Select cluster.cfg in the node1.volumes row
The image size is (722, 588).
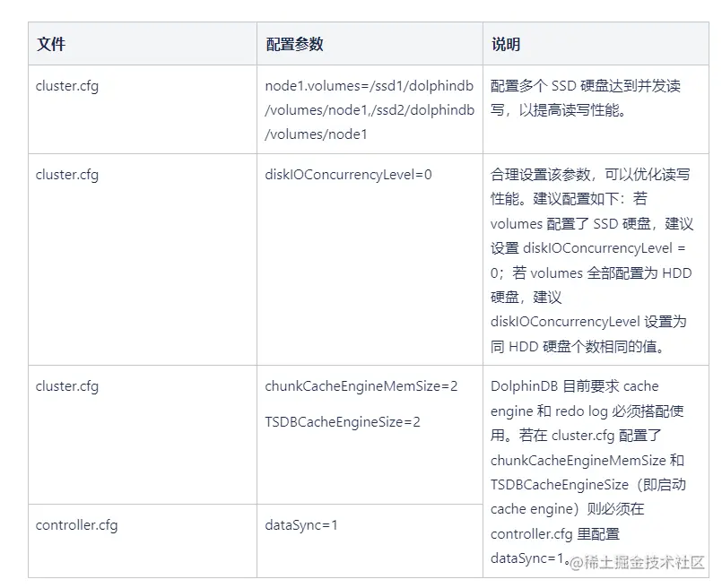(x=66, y=86)
